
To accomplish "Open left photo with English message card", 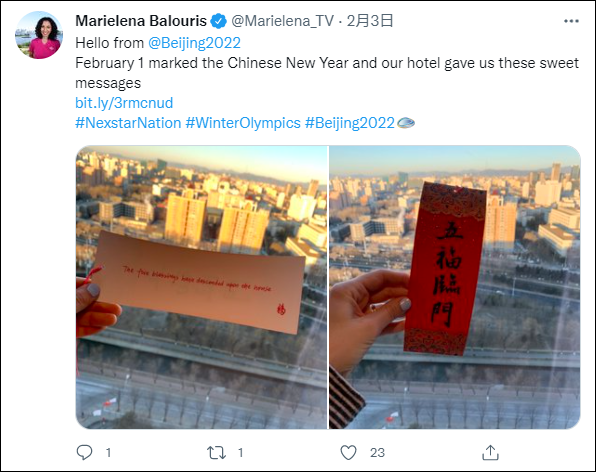I will coord(201,287).
